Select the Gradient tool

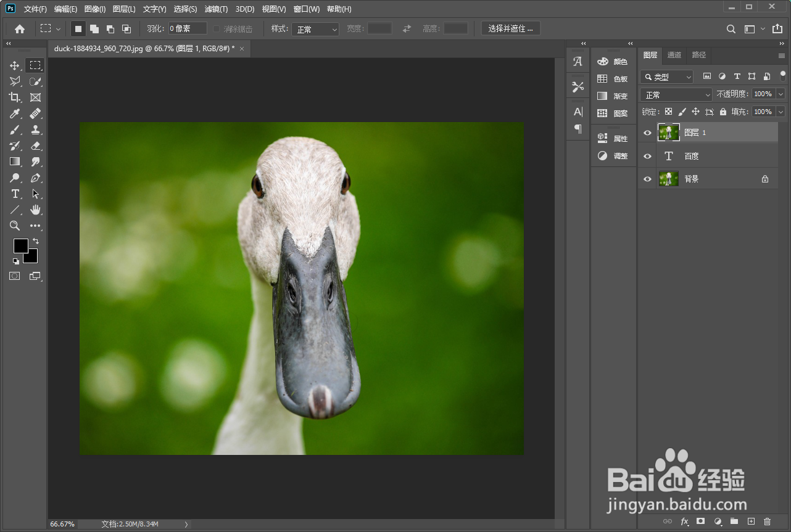coord(15,162)
